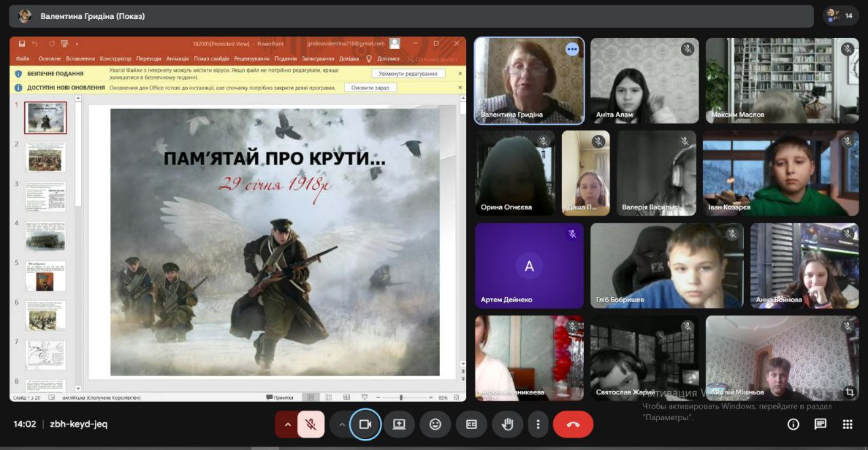Turn on closed captions
The width and height of the screenshot is (868, 450).
tap(471, 424)
